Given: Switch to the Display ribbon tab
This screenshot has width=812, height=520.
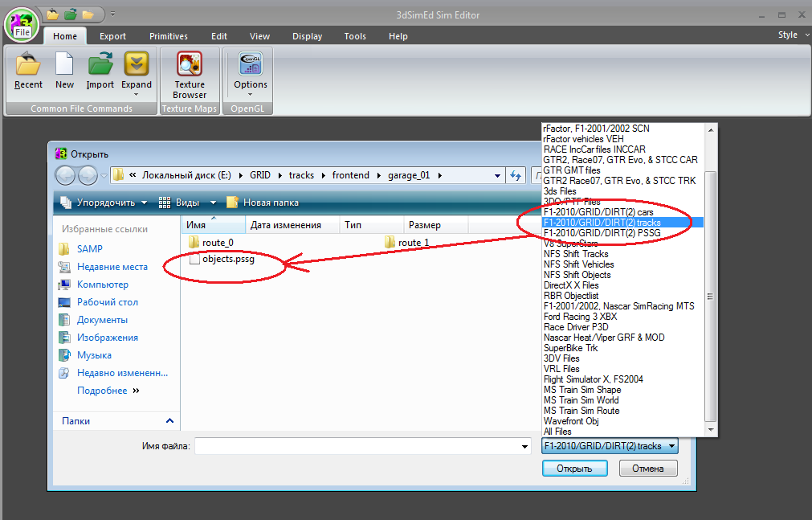Looking at the screenshot, I should (x=307, y=36).
